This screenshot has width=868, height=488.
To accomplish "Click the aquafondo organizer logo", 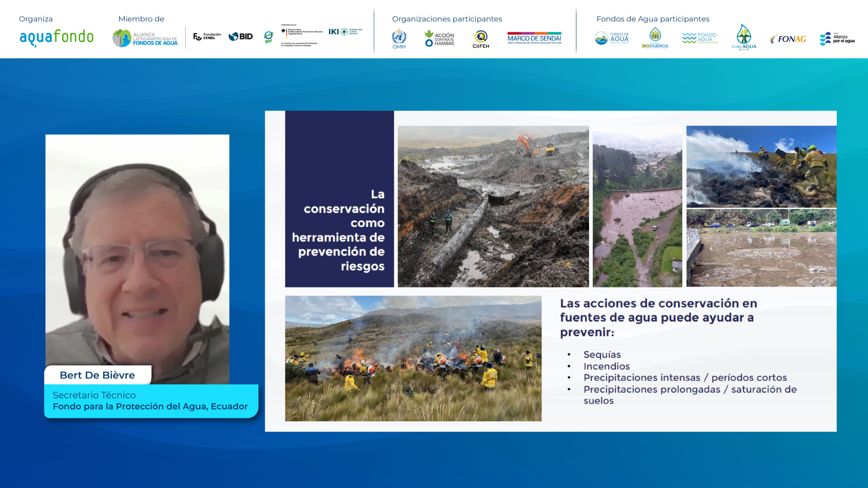I will [57, 38].
